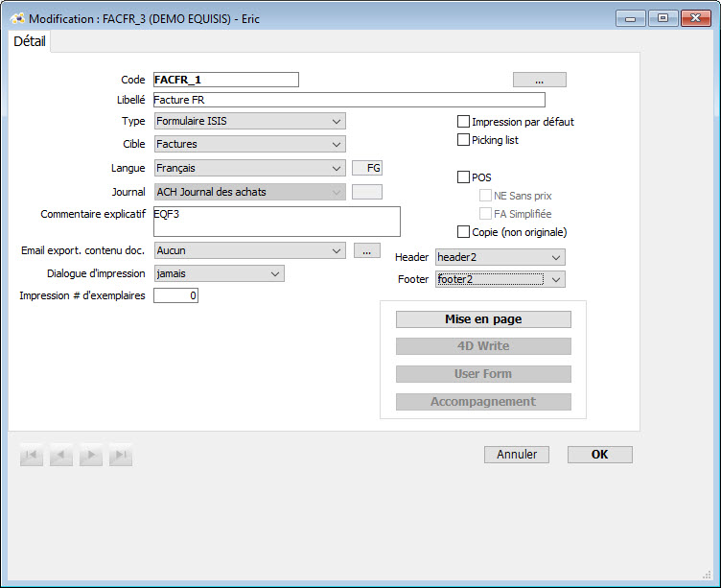The width and height of the screenshot is (721, 588).
Task: Check the POS option
Action: pyautogui.click(x=464, y=177)
